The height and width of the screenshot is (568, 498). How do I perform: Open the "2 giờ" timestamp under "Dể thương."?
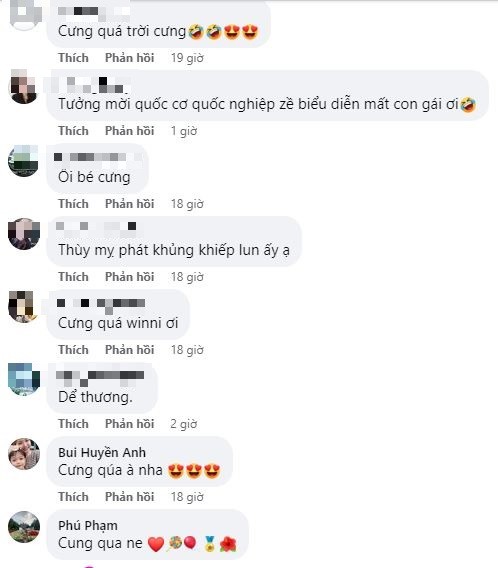click(x=184, y=424)
